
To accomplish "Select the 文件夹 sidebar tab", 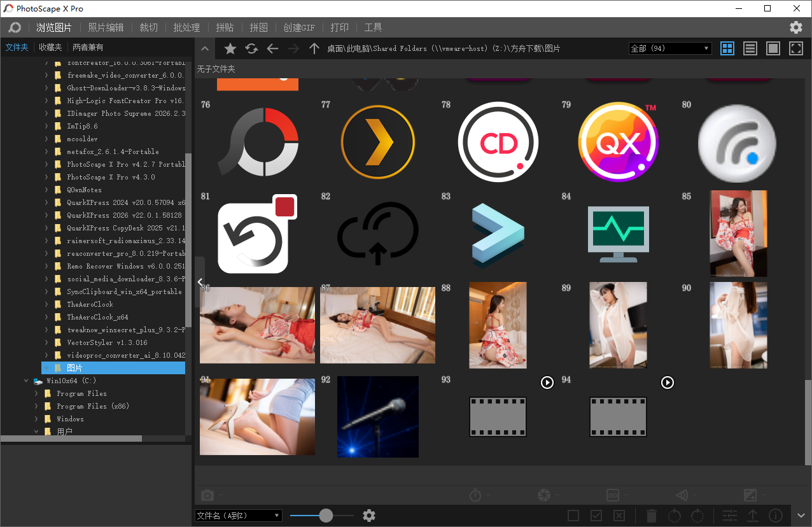I will tap(17, 47).
